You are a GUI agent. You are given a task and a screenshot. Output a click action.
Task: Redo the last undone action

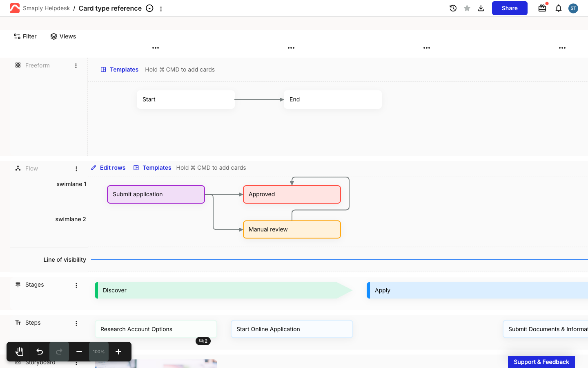[59, 352]
